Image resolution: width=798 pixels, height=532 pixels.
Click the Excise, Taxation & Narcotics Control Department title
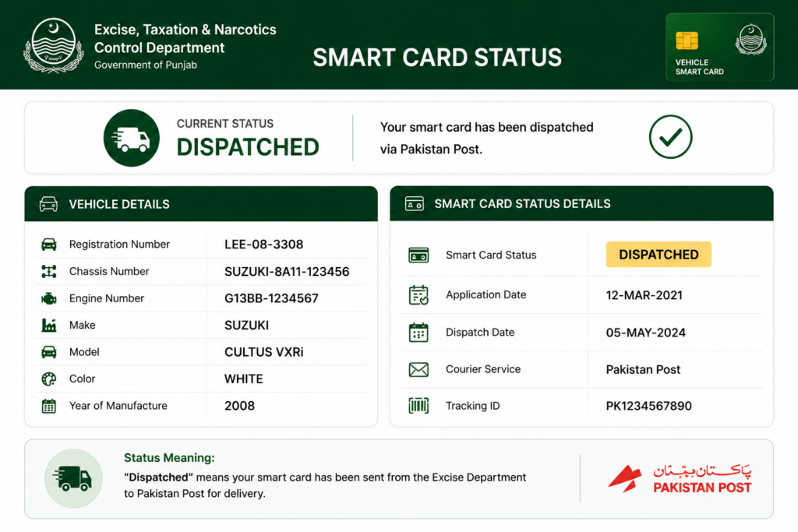(x=185, y=39)
